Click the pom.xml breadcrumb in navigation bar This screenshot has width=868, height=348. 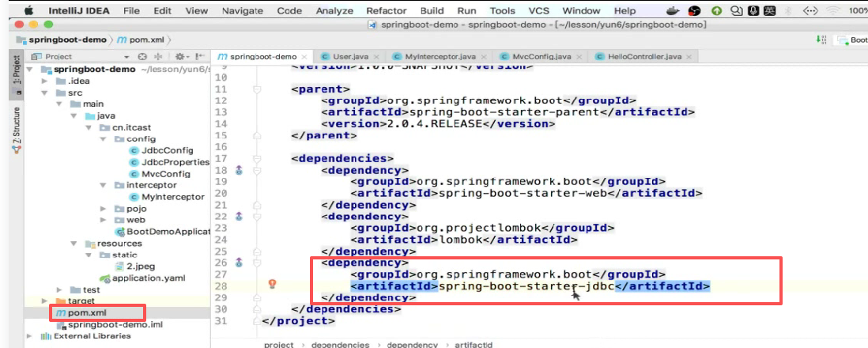(x=141, y=40)
